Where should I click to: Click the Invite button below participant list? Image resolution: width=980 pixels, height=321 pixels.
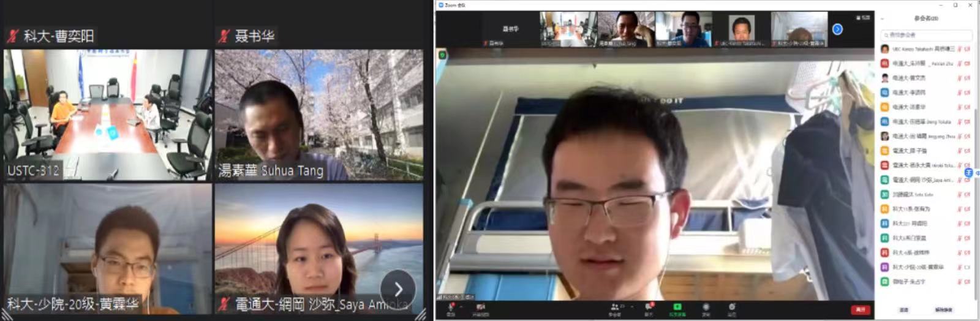[x=904, y=310]
